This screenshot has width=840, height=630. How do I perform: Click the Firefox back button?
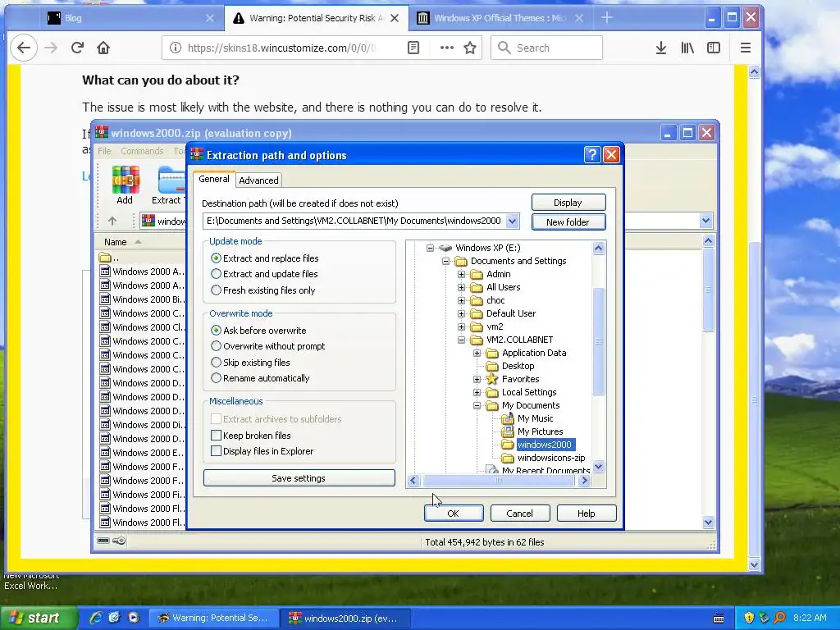(x=24, y=48)
